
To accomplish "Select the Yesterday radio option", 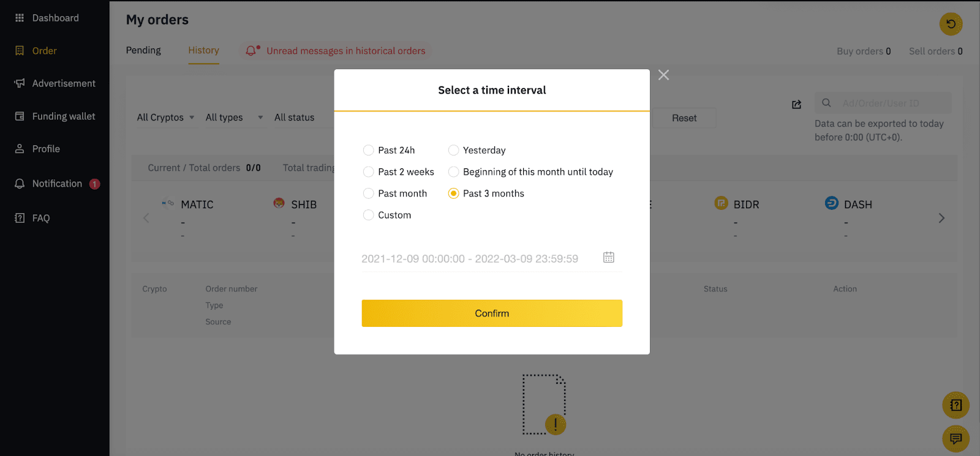I will [x=453, y=150].
